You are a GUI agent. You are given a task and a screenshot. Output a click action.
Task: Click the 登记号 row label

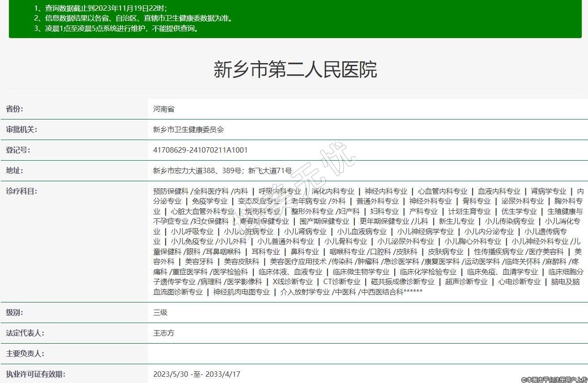pos(18,150)
